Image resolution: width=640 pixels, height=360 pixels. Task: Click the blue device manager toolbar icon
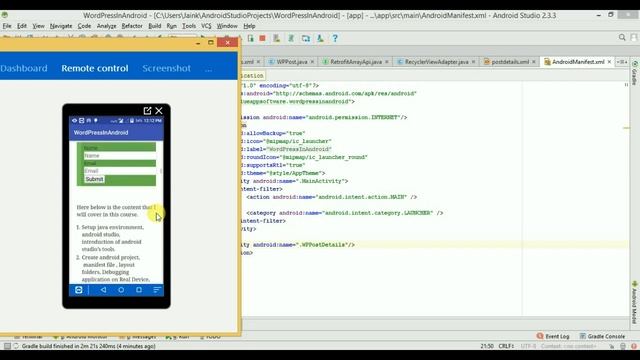(306, 38)
